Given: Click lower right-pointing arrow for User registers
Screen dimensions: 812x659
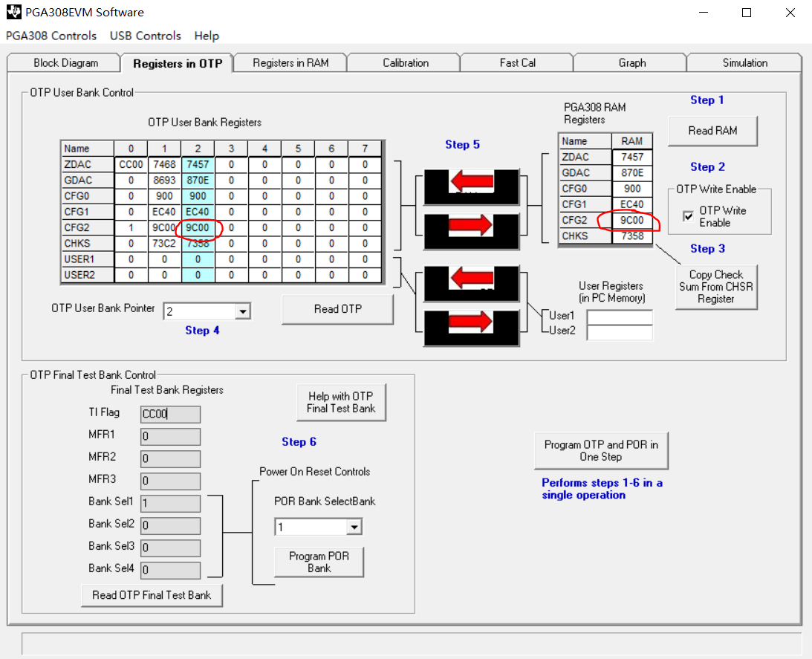Looking at the screenshot, I should [471, 328].
